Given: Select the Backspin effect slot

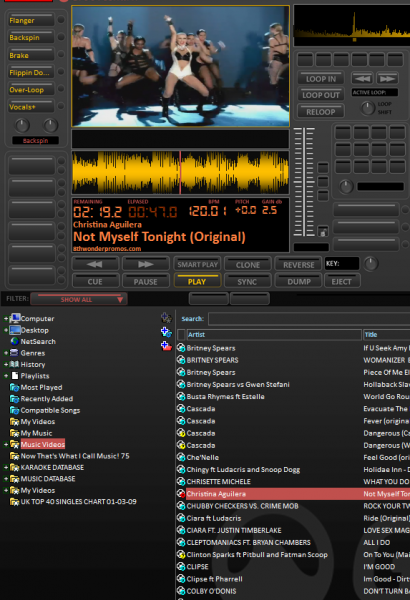Looking at the screenshot, I should coord(31,37).
